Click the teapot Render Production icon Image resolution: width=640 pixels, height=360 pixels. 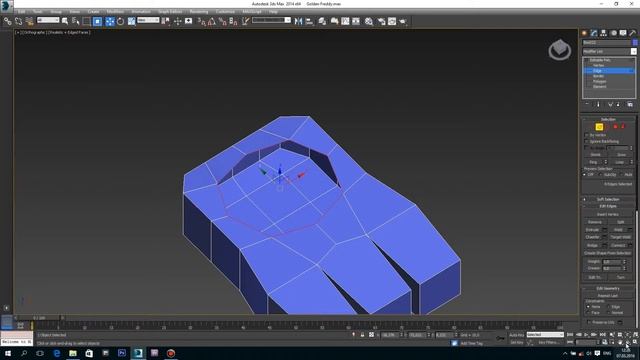coord(403,21)
